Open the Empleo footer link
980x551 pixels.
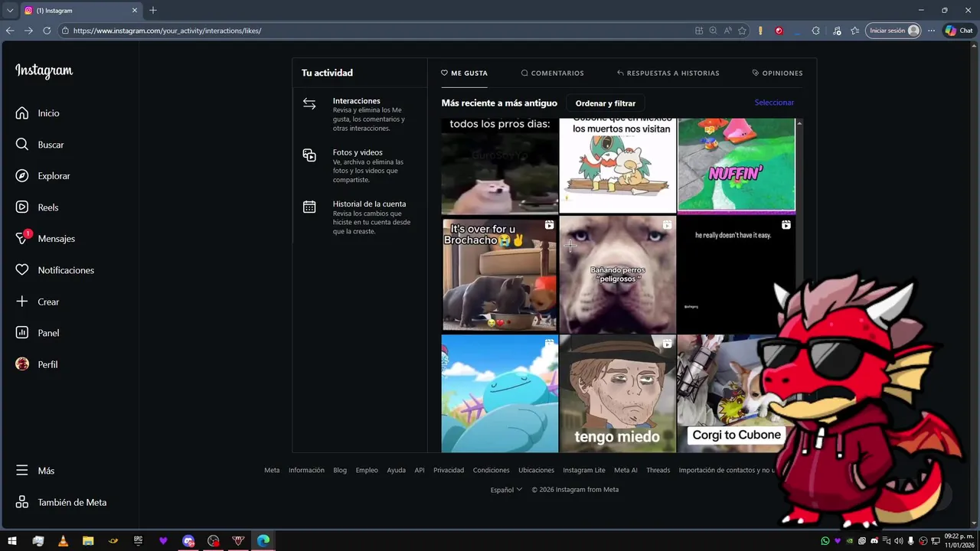(x=367, y=470)
